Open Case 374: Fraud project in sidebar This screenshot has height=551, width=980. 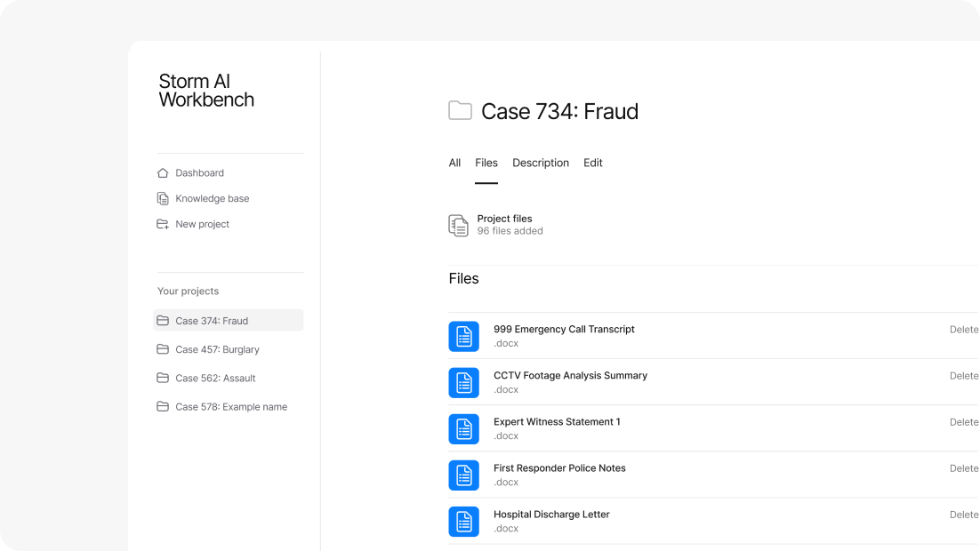tap(212, 321)
